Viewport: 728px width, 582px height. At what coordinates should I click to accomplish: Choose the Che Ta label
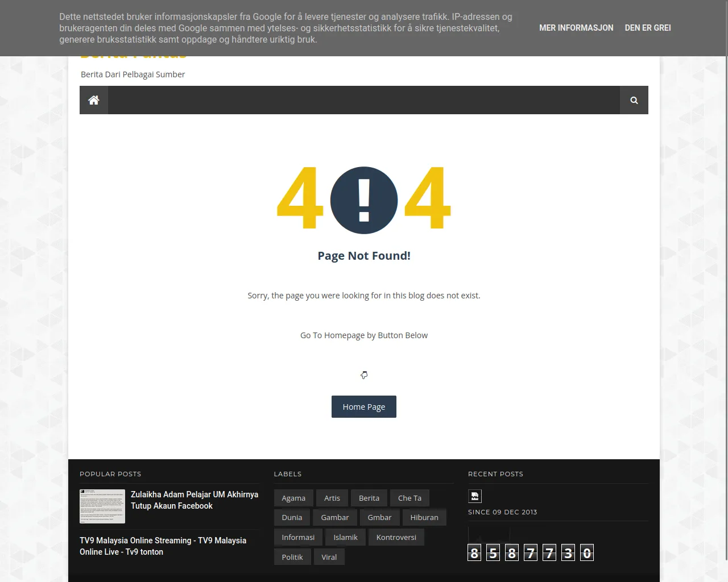(x=409, y=498)
